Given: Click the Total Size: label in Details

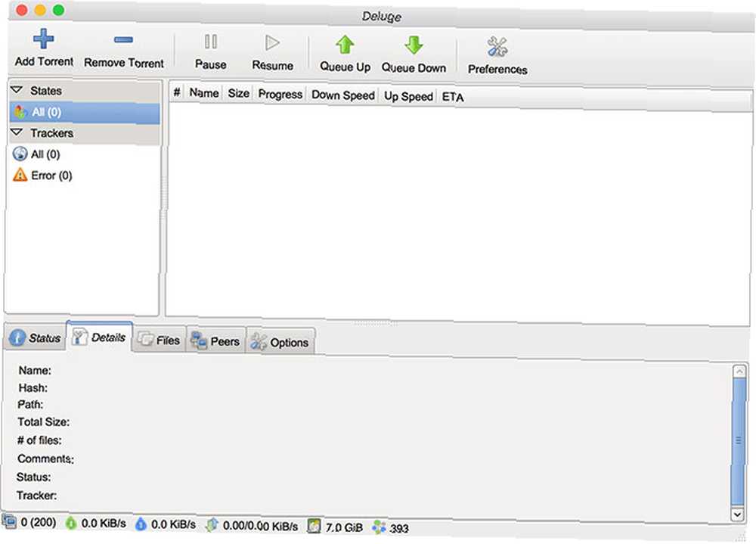Looking at the screenshot, I should point(43,421).
